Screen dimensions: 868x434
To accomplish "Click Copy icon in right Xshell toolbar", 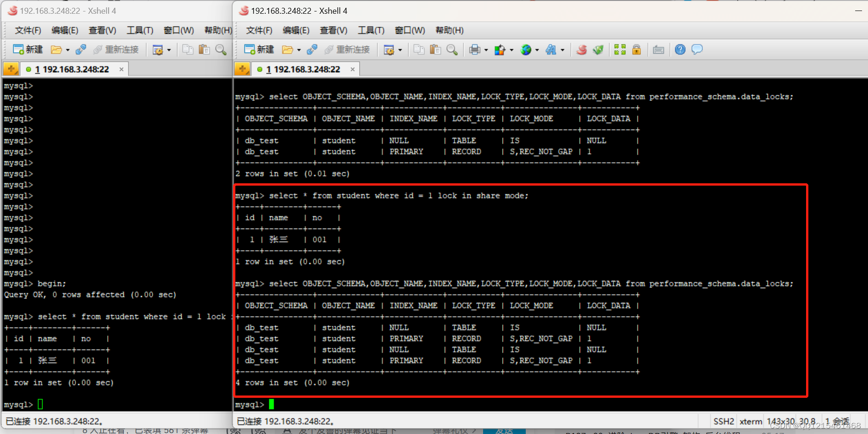I will click(419, 49).
